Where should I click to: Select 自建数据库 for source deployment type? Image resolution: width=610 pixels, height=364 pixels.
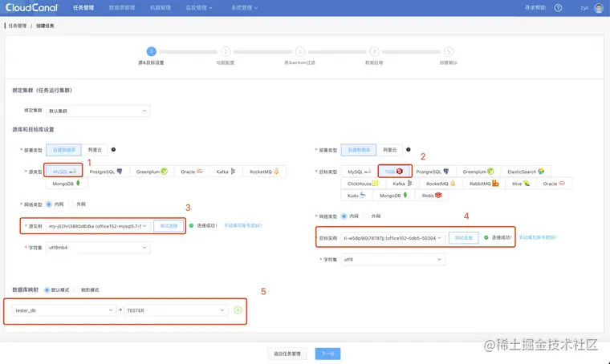click(63, 150)
